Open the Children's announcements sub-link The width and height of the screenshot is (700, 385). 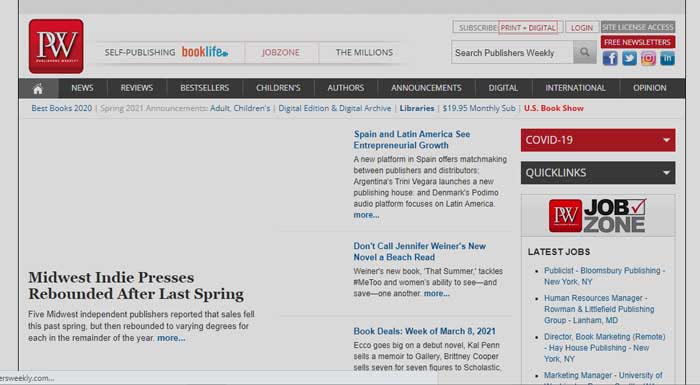pyautogui.click(x=252, y=108)
